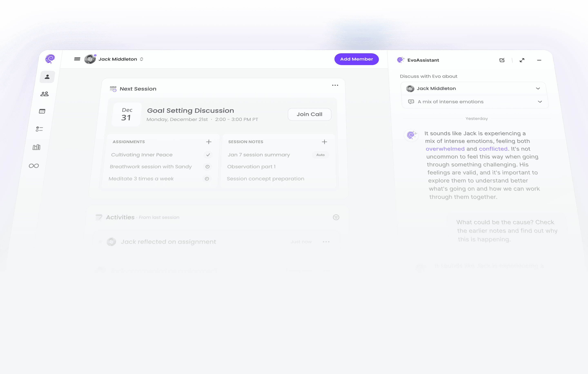Click the Join Call button
The width and height of the screenshot is (588, 374).
click(x=309, y=114)
